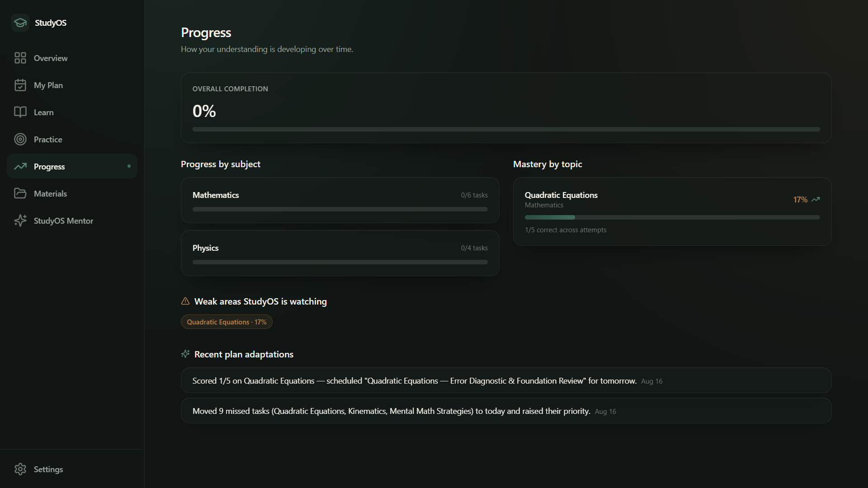Click the Mathematics progress bar
This screenshot has width=868, height=488.
340,209
